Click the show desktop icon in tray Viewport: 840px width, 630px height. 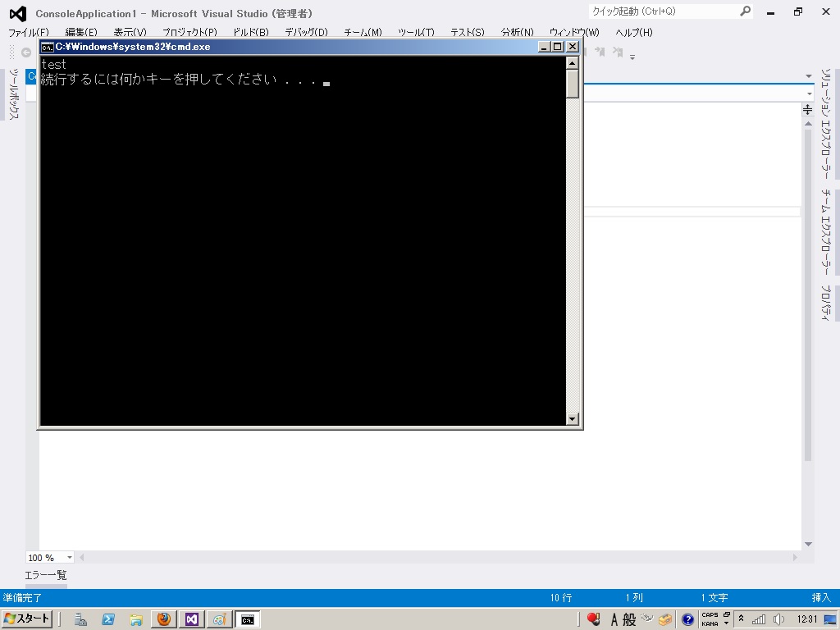point(830,620)
